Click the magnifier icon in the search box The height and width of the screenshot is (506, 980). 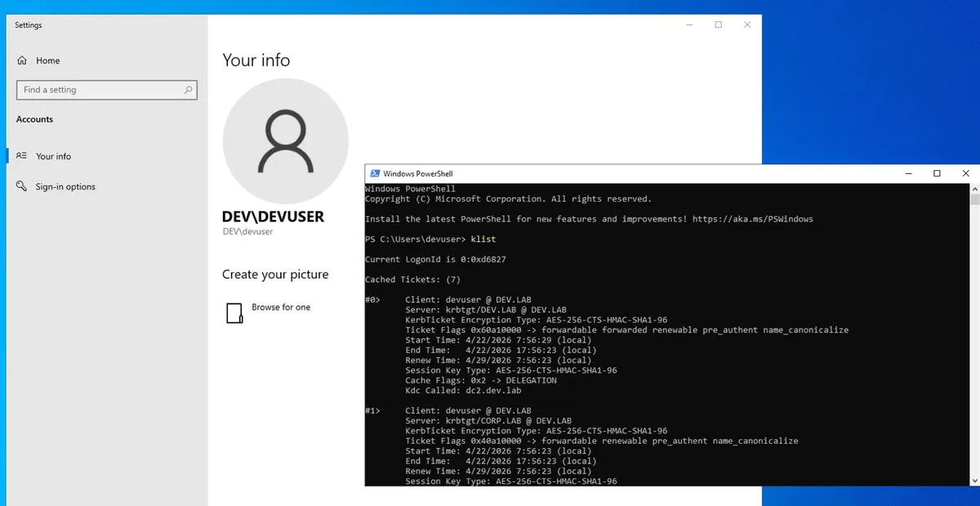(x=188, y=90)
